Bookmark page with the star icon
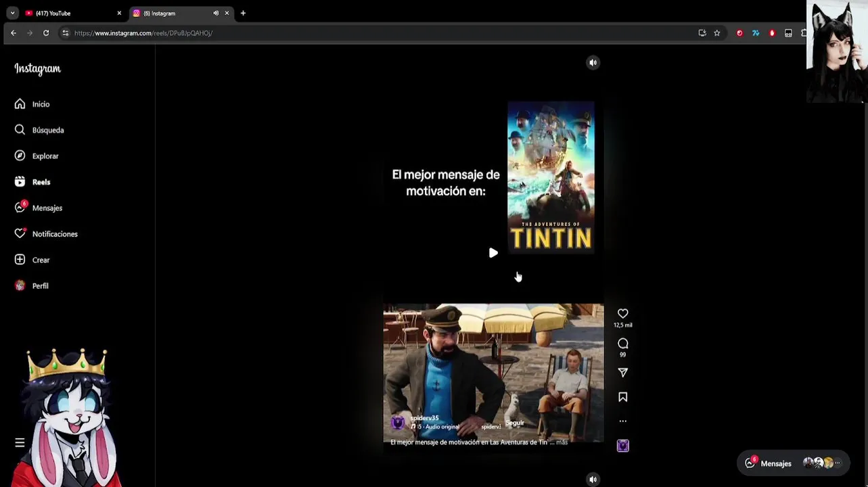This screenshot has height=487, width=868. click(717, 32)
